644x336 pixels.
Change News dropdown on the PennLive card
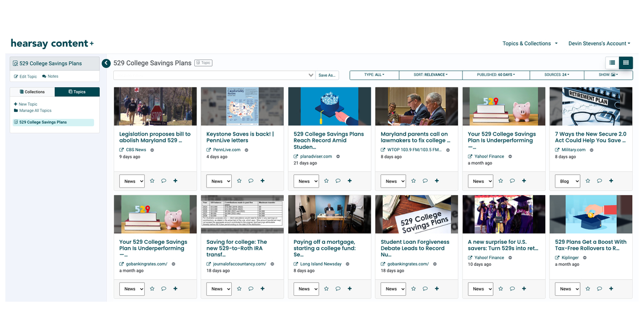tap(218, 181)
